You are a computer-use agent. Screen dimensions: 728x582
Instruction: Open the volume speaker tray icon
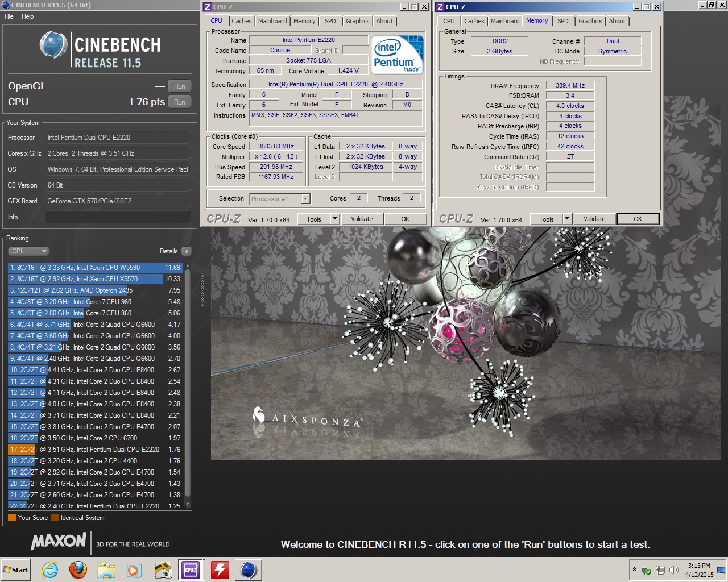coord(674,570)
